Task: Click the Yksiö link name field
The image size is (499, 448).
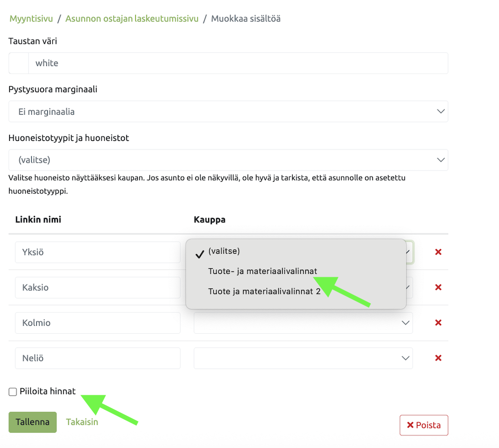Action: tap(98, 252)
